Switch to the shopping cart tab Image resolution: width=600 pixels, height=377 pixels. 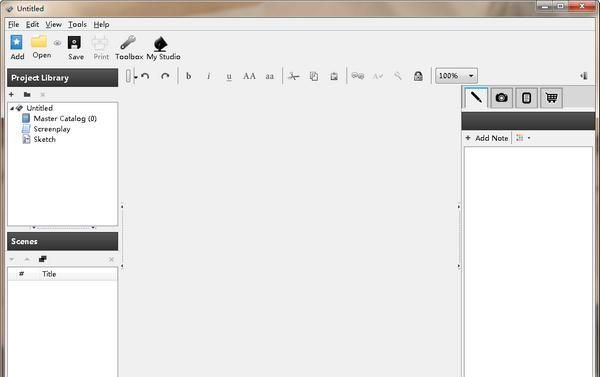click(551, 98)
